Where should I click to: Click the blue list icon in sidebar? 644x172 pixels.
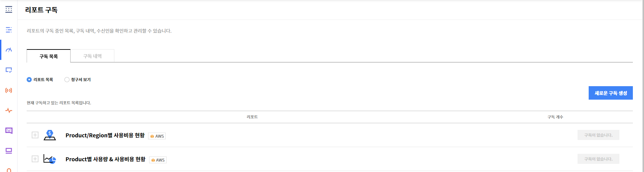click(x=9, y=30)
